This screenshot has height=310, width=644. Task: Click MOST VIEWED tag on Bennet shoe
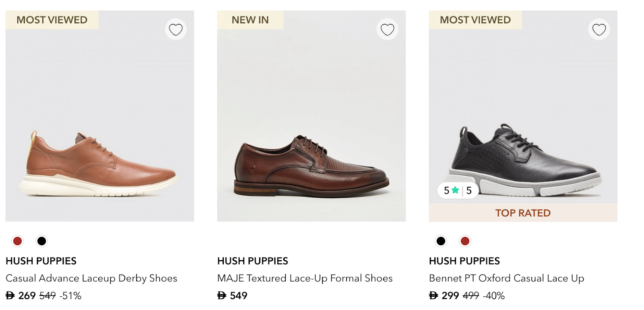(475, 20)
